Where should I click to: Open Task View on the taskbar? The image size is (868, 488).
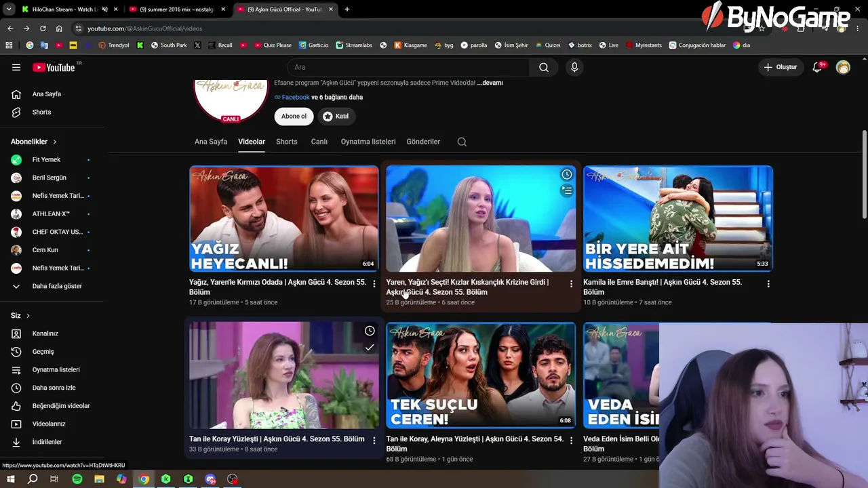54,479
